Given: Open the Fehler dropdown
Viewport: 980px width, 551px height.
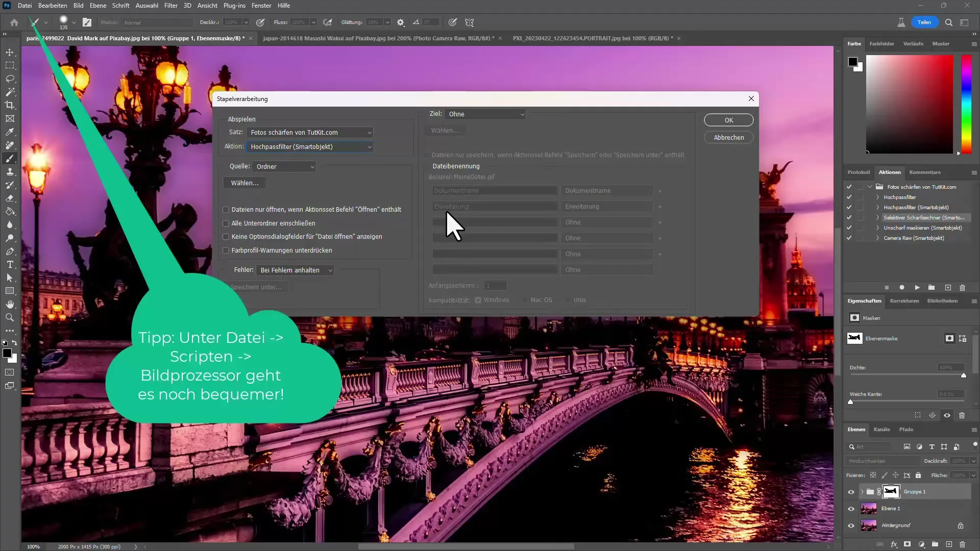Looking at the screenshot, I should coord(295,270).
